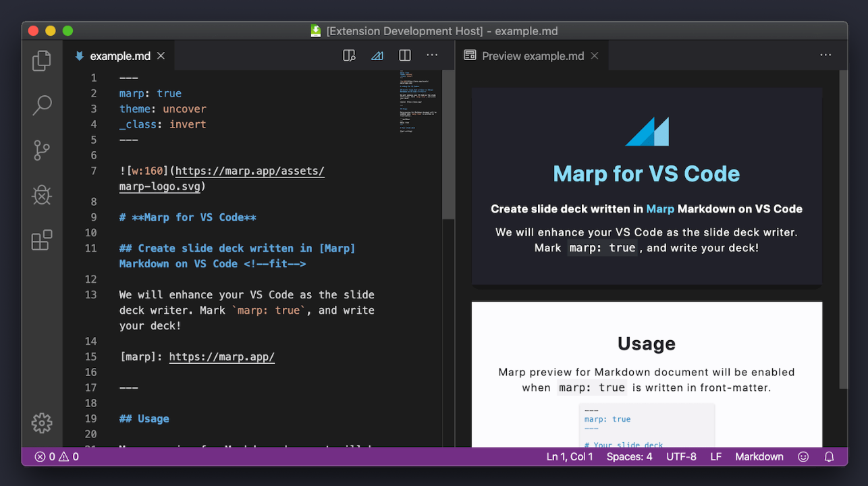The height and width of the screenshot is (486, 868).
Task: Click the markdown file icon on example.md tab
Action: (x=80, y=56)
